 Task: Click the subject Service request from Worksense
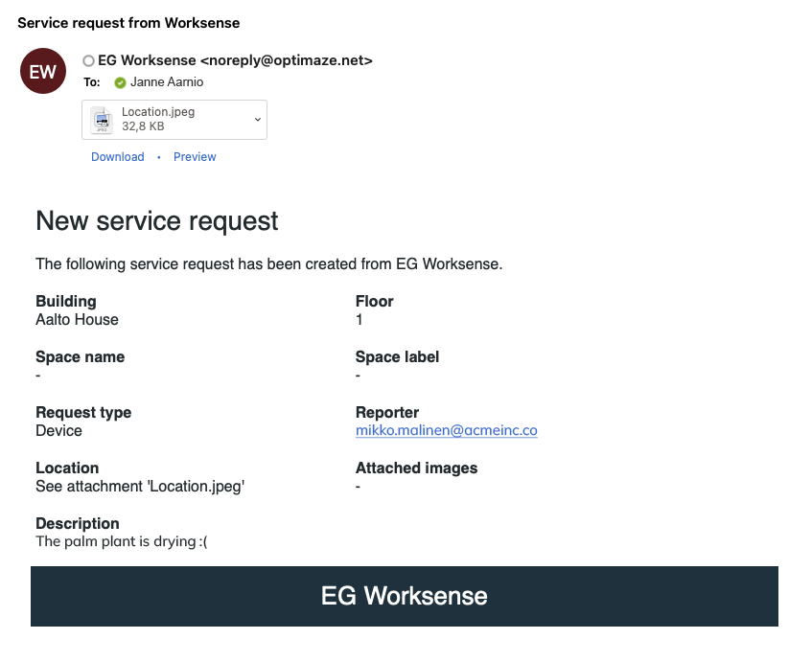click(x=128, y=22)
